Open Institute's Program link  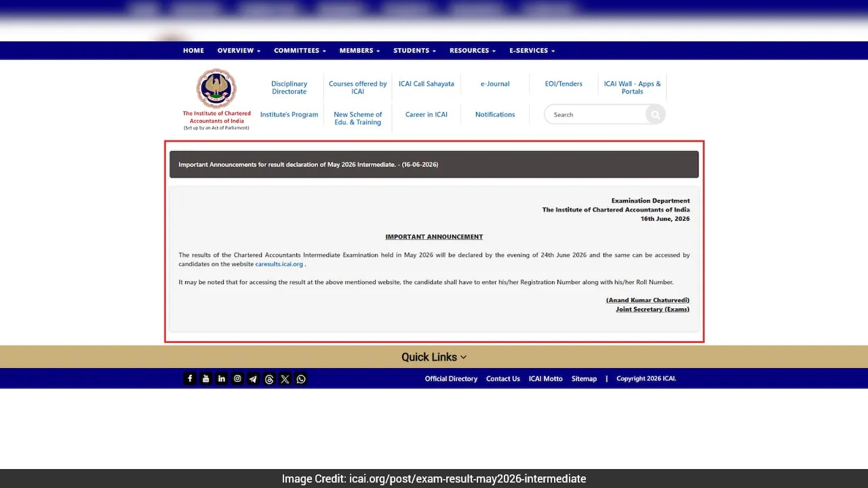[x=290, y=115]
